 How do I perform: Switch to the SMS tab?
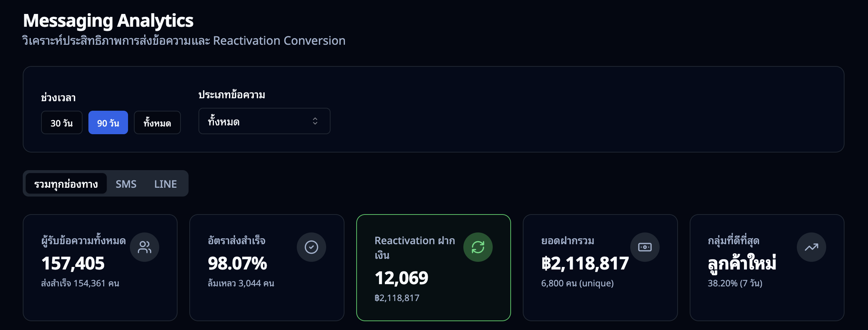click(126, 184)
